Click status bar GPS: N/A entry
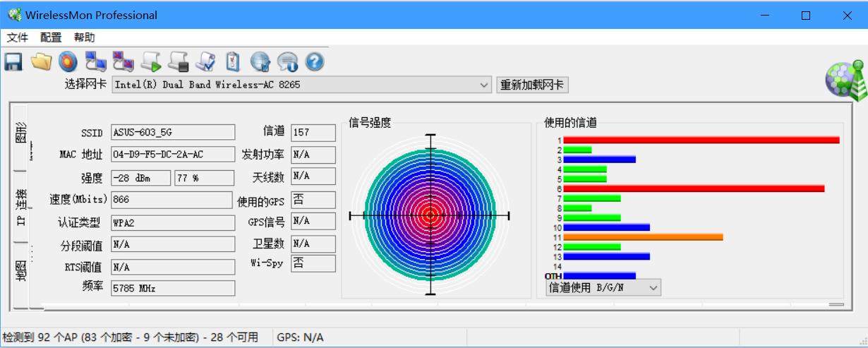Screen dimensions: 868x348 [x=301, y=337]
